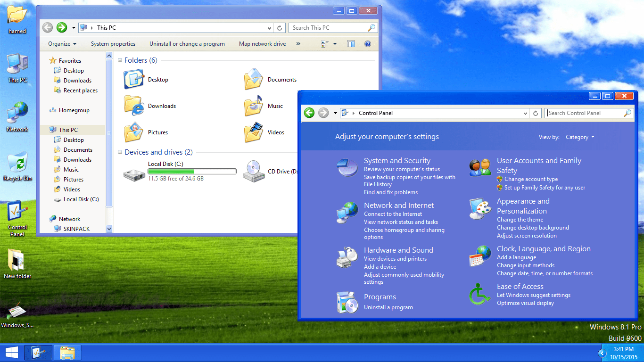644x362 pixels.
Task: Click Uninstall or change a program
Action: (x=187, y=44)
